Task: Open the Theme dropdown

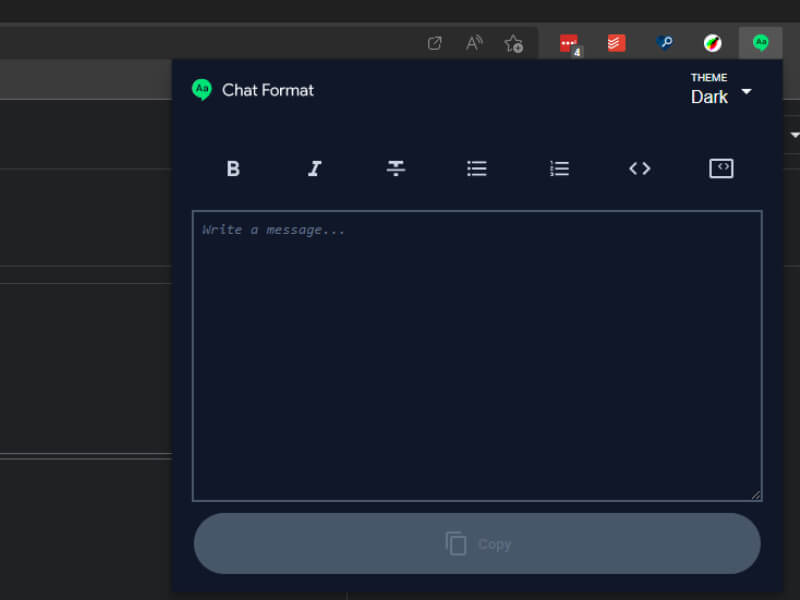Action: pos(722,88)
